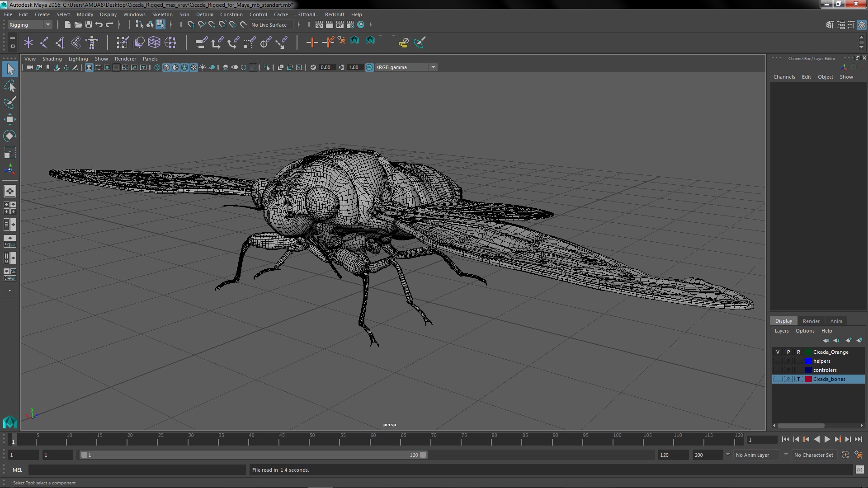Undo with the undo arrow icon
Viewport: 868px width, 488px height.
pos(99,25)
